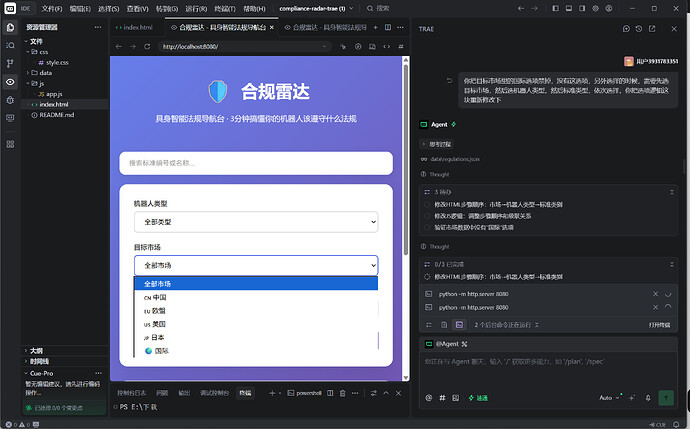
Task: Open the Search view in activity bar
Action: pos(10,45)
